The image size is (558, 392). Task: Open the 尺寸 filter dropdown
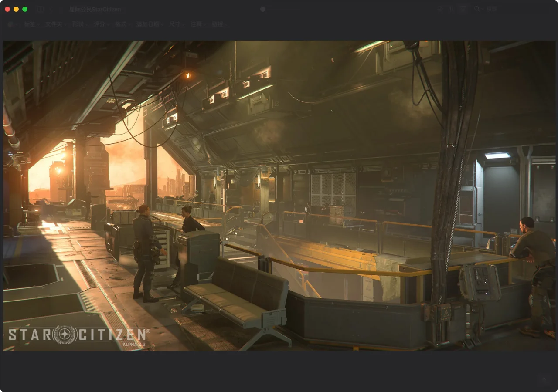pos(177,24)
